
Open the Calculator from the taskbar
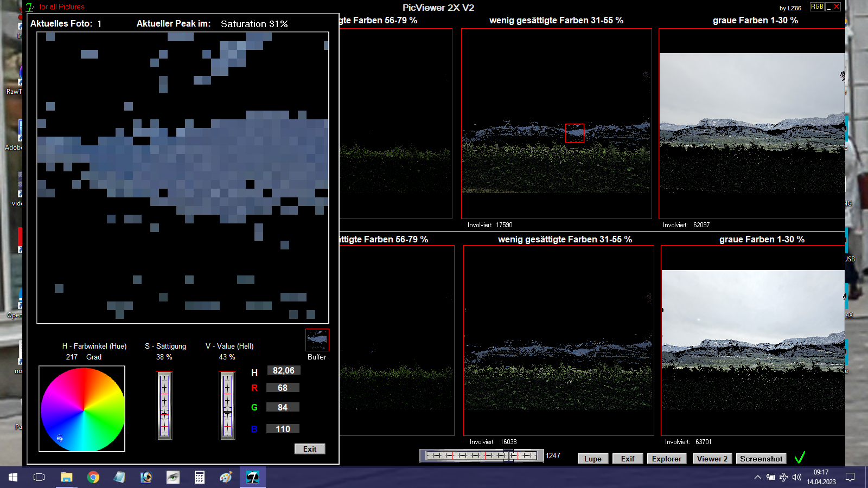click(200, 477)
